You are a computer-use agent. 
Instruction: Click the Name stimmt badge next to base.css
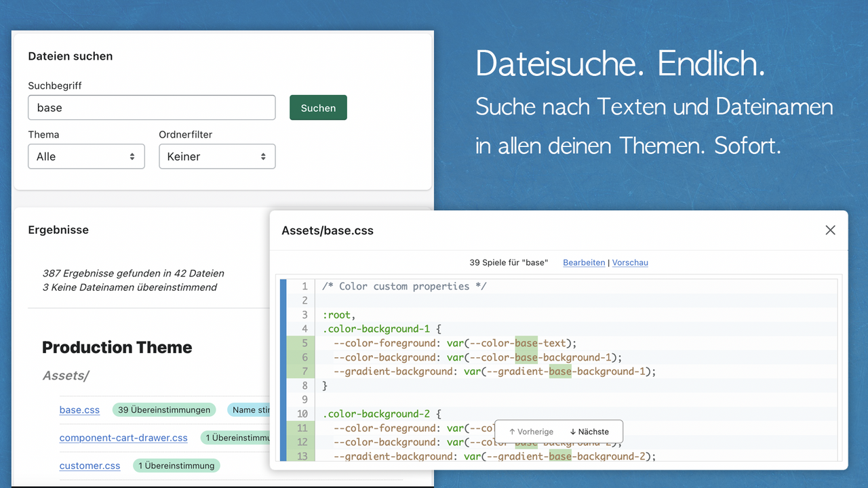coord(248,410)
